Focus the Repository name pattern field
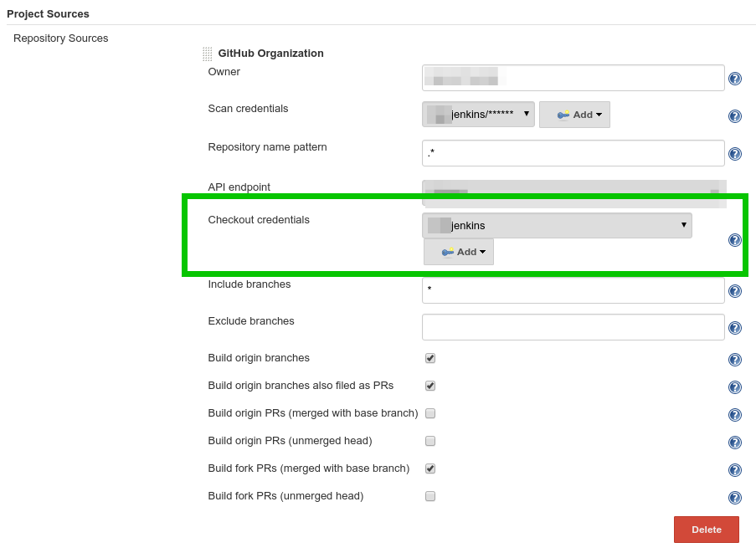756x558 pixels. click(x=573, y=153)
